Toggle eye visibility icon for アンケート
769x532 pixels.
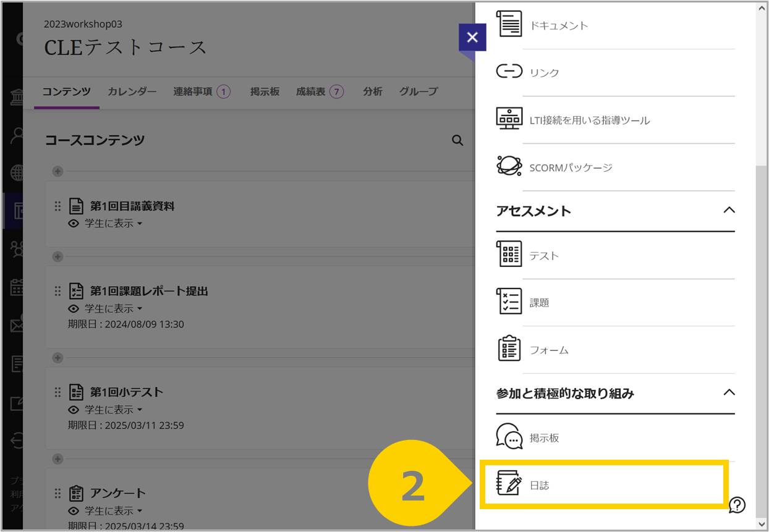(74, 511)
